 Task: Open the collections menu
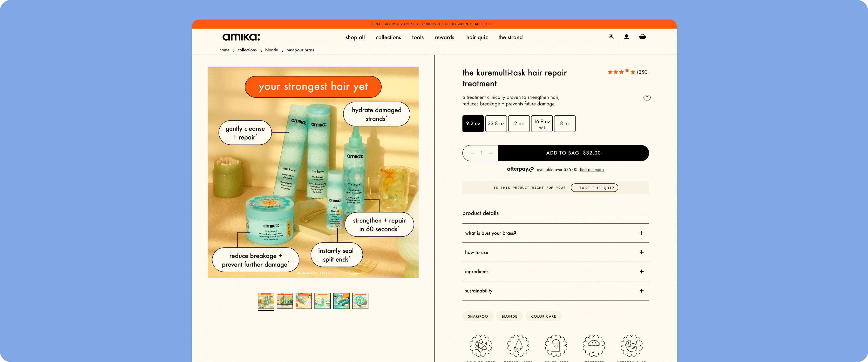click(388, 37)
